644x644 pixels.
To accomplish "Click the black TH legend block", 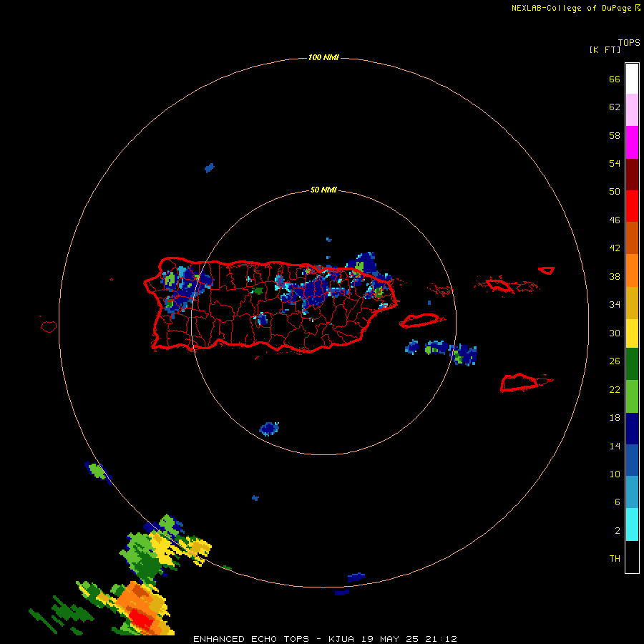I will pos(632,557).
